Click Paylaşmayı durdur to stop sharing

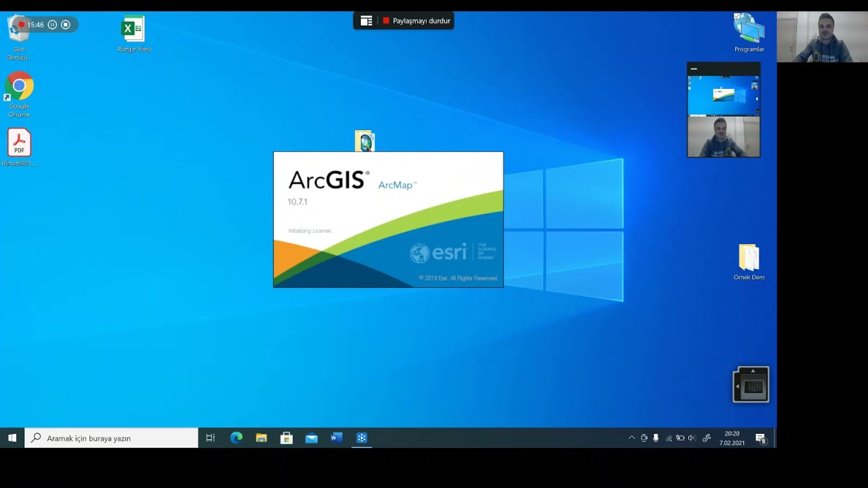tap(416, 21)
